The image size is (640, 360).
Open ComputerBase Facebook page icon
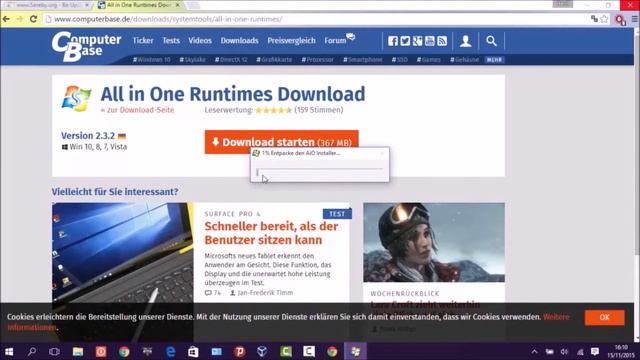point(393,41)
